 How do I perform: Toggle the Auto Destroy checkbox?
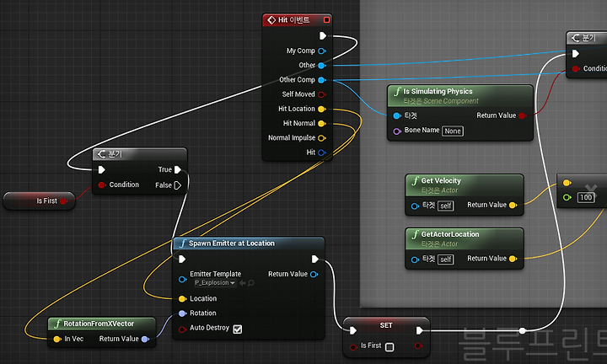coord(238,329)
